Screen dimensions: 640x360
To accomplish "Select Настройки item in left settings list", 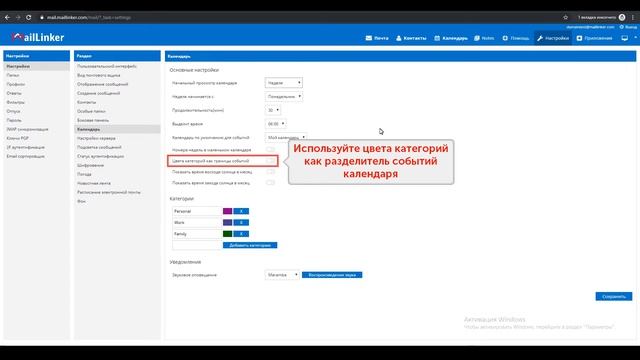I will pos(36,66).
